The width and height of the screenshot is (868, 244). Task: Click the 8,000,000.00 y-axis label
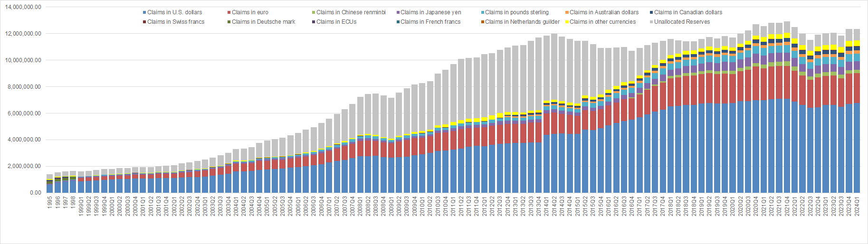(23, 87)
